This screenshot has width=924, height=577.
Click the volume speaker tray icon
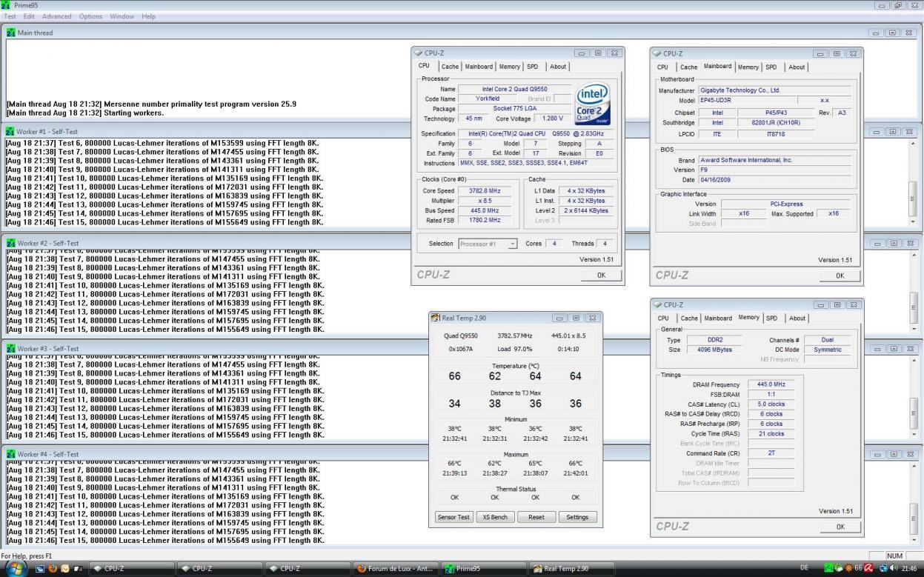[894, 568]
